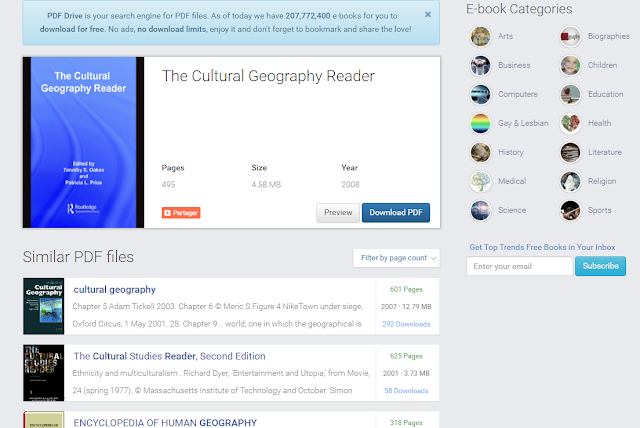Click the Get Top Trends Free Books text
This screenshot has width=640, height=428.
click(542, 247)
